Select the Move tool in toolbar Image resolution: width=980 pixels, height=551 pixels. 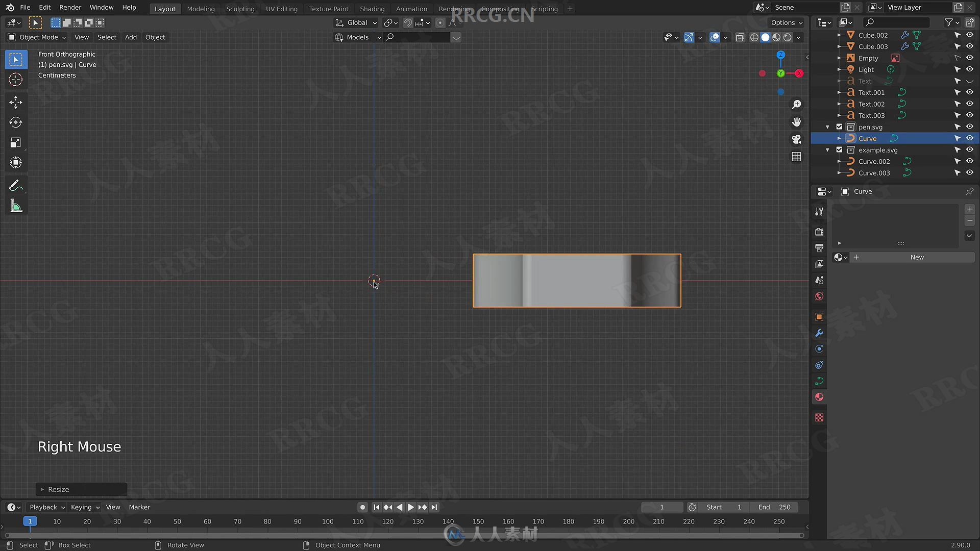16,101
